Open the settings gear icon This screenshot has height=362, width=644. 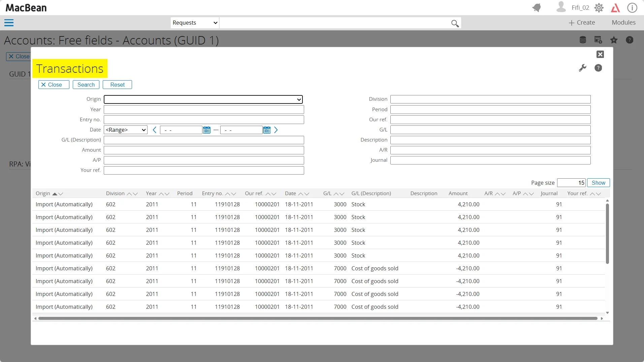click(599, 8)
